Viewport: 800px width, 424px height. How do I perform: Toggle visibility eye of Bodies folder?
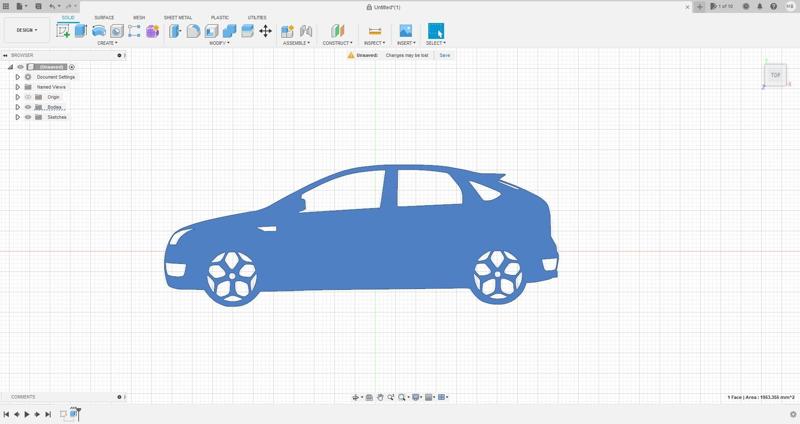click(28, 107)
